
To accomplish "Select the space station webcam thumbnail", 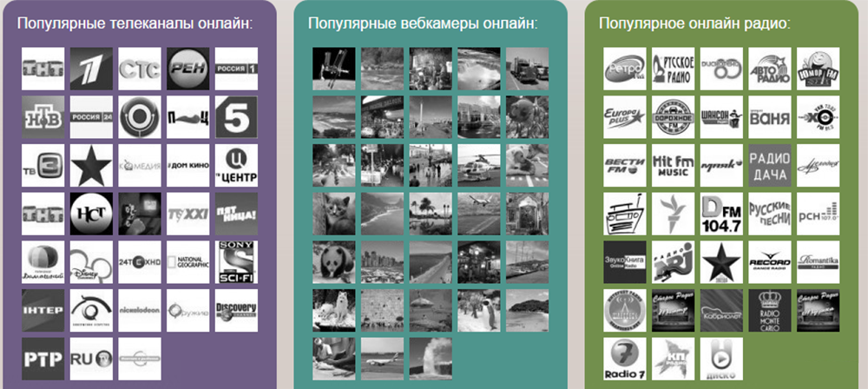I will [334, 68].
